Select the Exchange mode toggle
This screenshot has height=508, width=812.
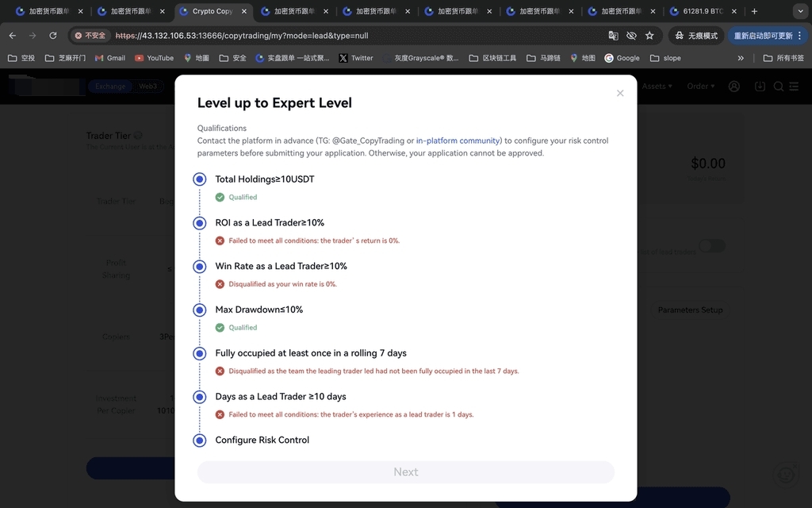coord(110,87)
